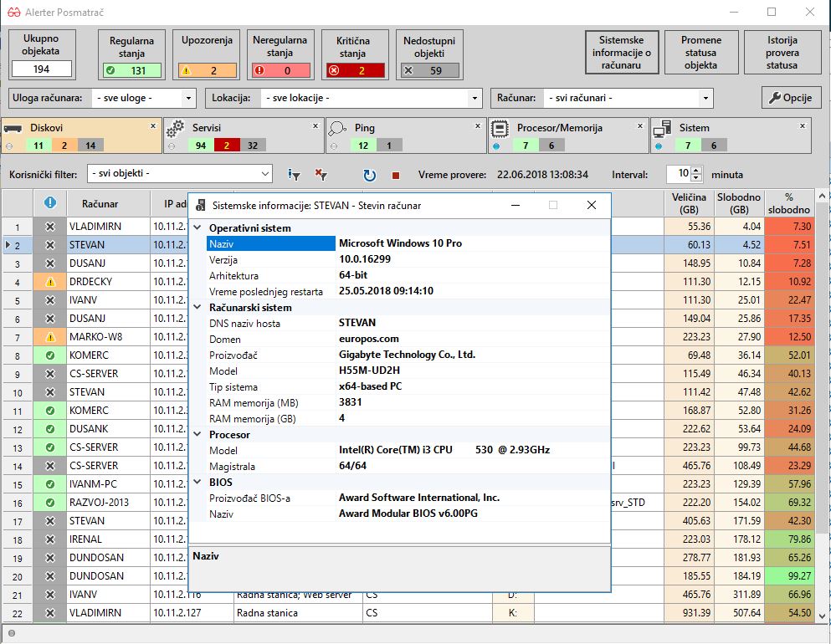This screenshot has height=644, width=831.
Task: Toggle the Procesor/Memorija blue radio indicator
Action: tap(496, 146)
